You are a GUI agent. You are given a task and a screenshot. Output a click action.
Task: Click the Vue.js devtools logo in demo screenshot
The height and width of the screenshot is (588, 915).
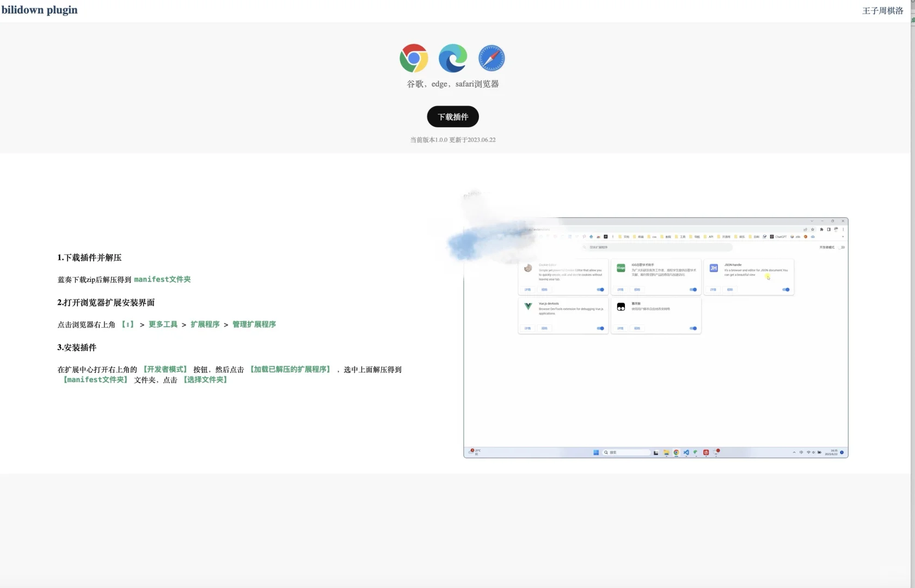point(528,307)
